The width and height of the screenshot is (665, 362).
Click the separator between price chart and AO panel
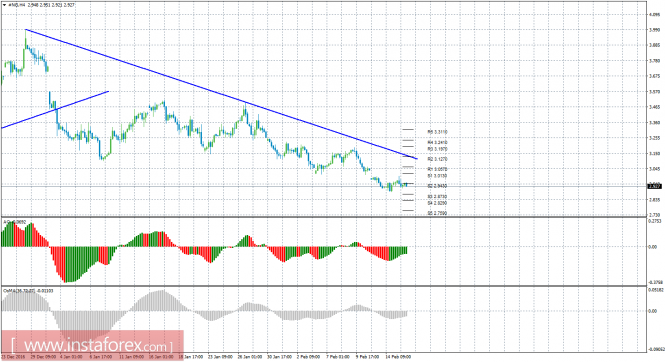pos(324,217)
